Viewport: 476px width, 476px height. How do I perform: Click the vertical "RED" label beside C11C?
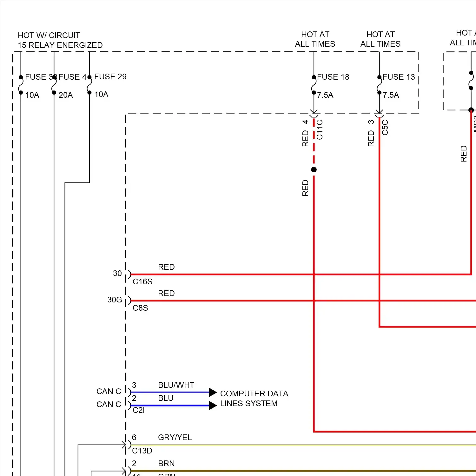(x=305, y=138)
